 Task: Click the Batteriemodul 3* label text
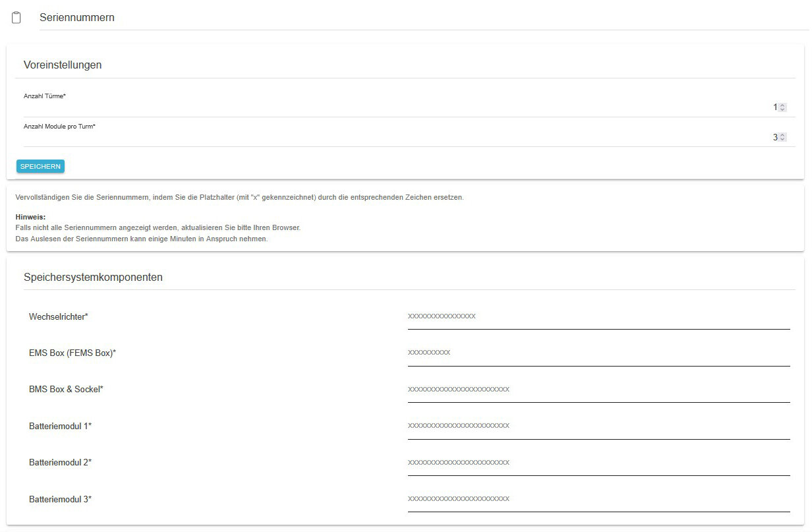tap(60, 499)
